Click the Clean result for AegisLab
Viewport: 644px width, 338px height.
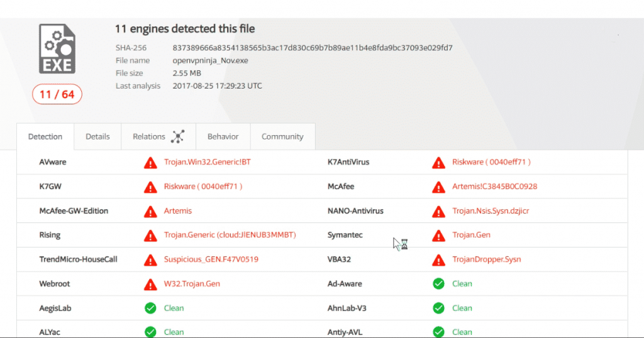[x=174, y=308]
